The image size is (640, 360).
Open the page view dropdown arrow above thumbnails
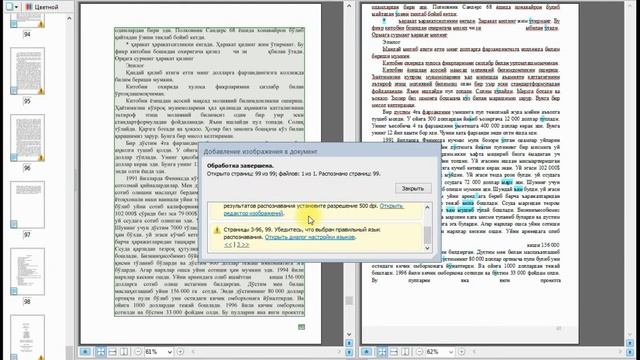coord(16,7)
